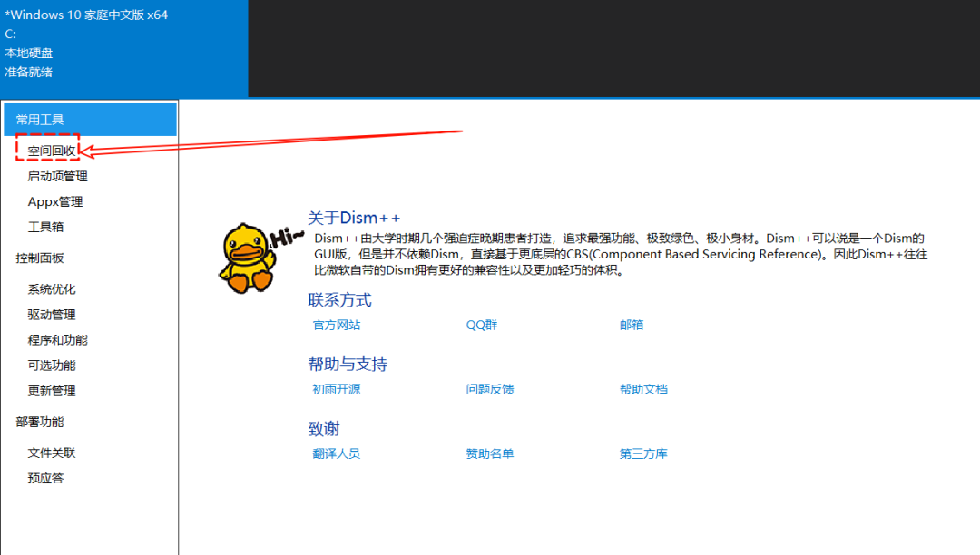Open 文件关联 in the sidebar
Image resolution: width=980 pixels, height=555 pixels.
(51, 453)
